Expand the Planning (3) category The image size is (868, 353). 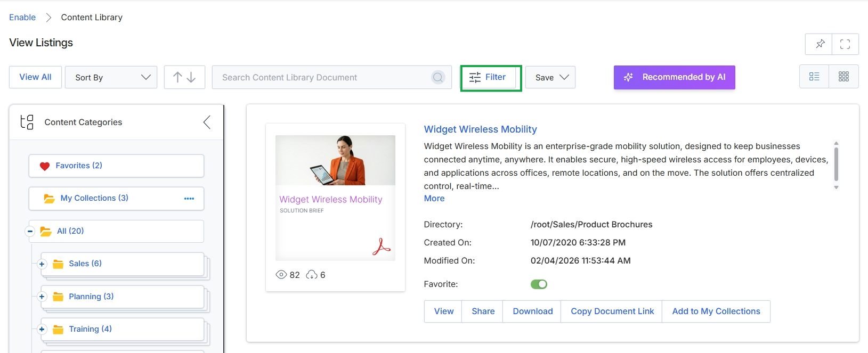click(42, 297)
